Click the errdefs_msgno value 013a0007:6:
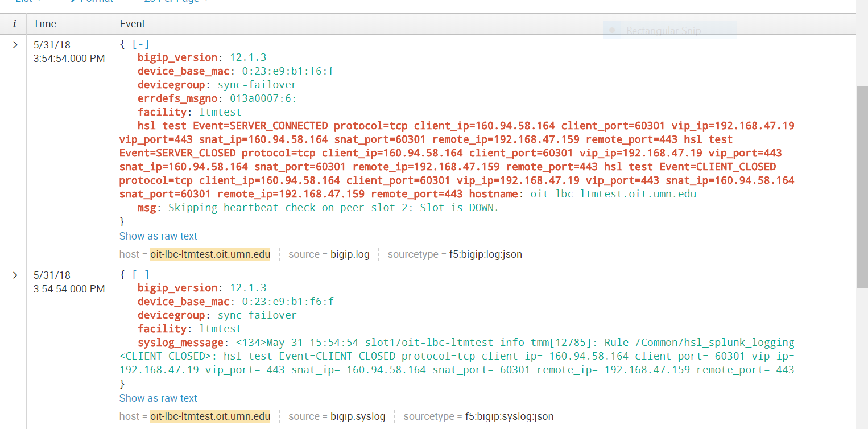The width and height of the screenshot is (868, 429). [x=263, y=98]
